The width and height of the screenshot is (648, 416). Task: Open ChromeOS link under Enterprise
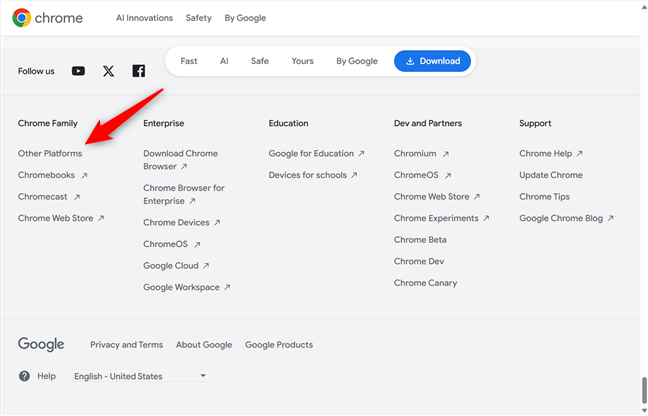click(172, 244)
